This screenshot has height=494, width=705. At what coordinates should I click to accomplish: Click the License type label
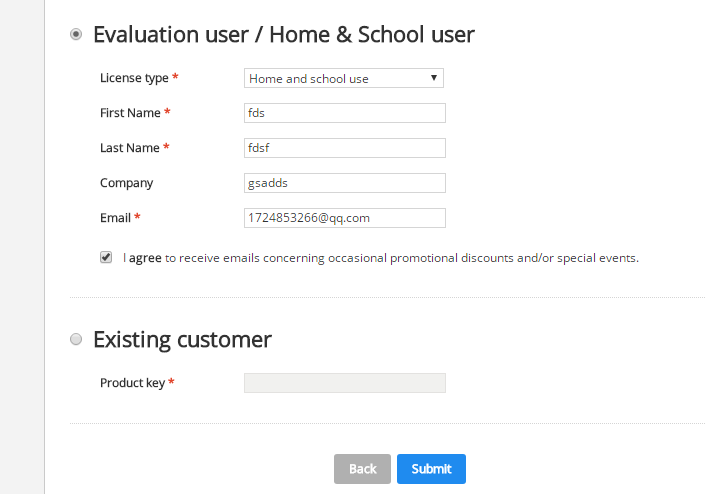pos(134,78)
